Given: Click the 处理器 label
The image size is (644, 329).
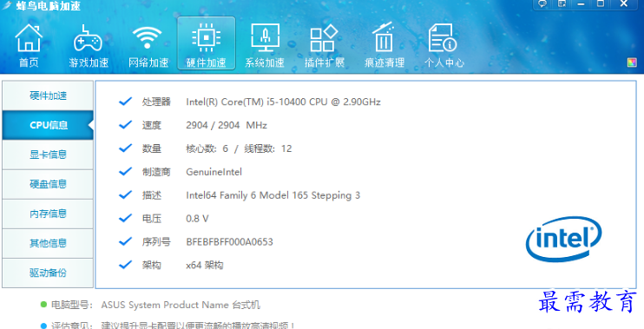Looking at the screenshot, I should [156, 102].
